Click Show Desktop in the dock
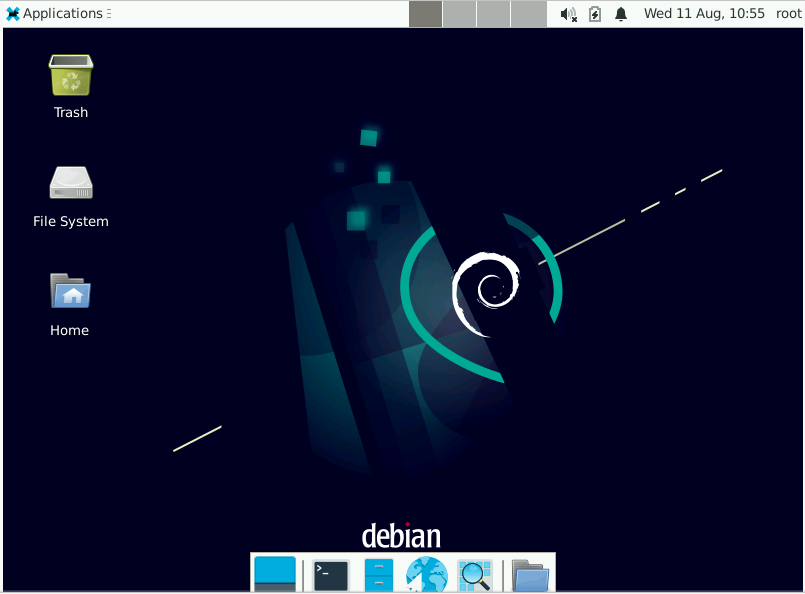 [x=275, y=574]
